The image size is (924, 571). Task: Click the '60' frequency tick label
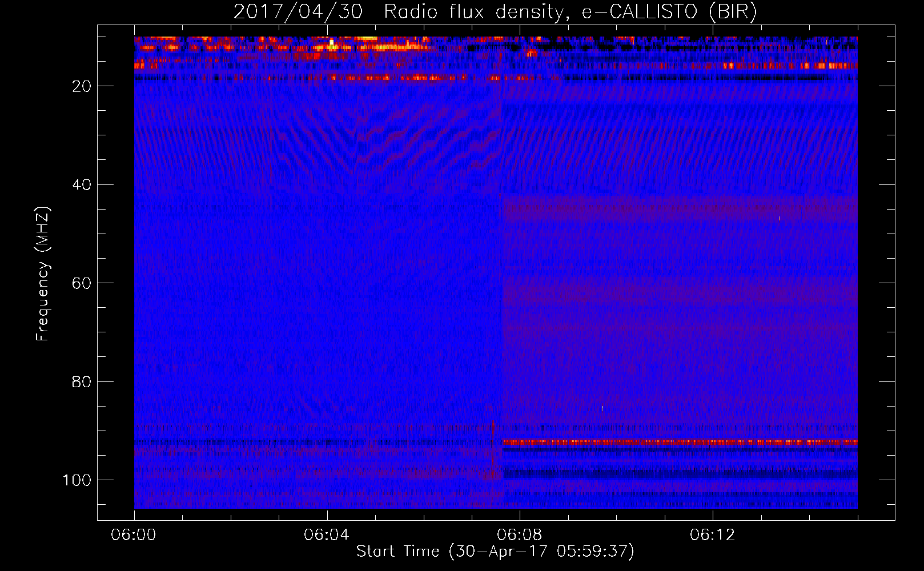point(82,283)
